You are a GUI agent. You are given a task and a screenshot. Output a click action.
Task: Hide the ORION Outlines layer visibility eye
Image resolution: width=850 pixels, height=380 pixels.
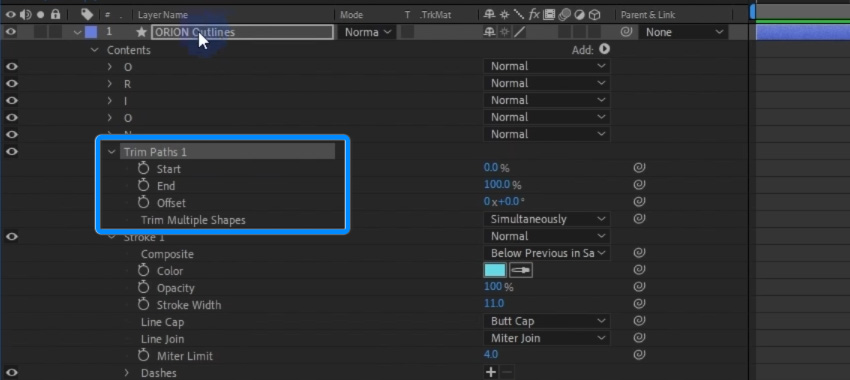[11, 32]
